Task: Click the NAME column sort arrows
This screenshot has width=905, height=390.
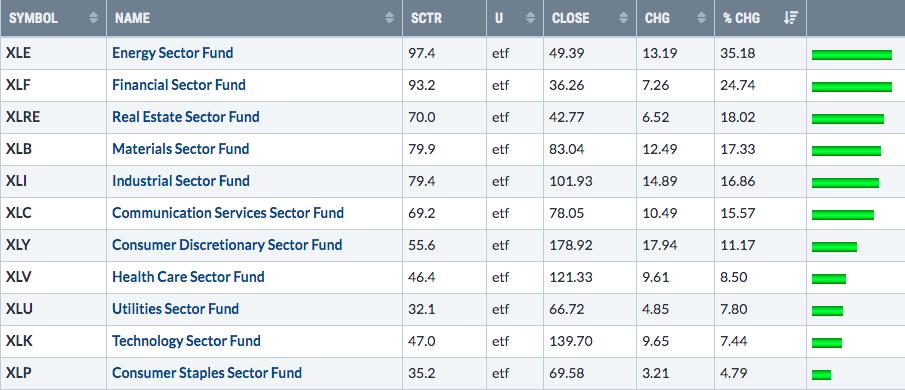Action: click(x=390, y=18)
